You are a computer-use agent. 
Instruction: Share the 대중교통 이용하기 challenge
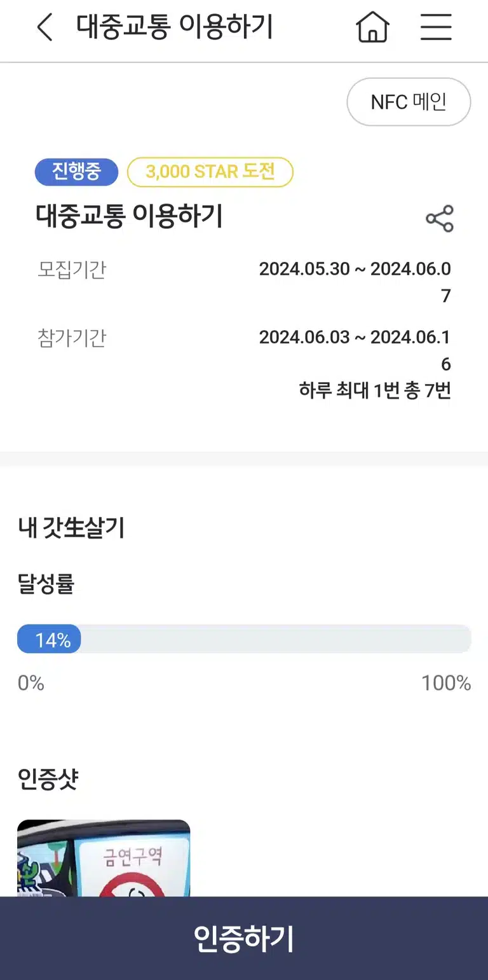click(x=440, y=219)
